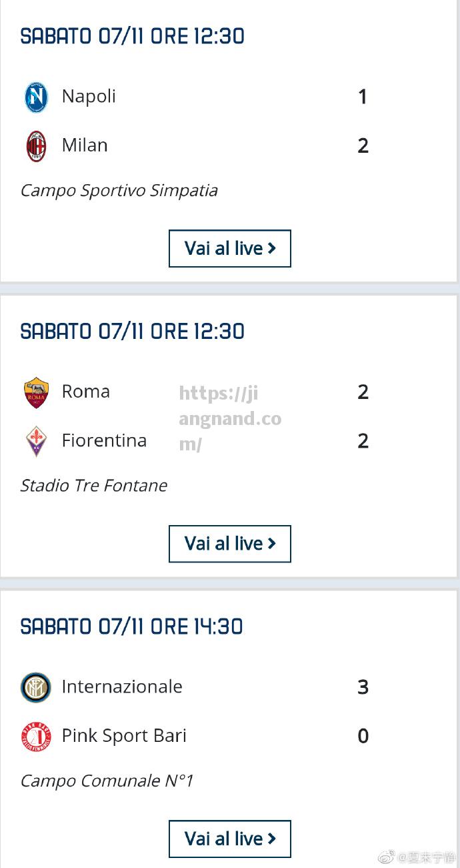
Task: Click the Sabato 07/11 ore 14:30 heading
Action: point(132,626)
